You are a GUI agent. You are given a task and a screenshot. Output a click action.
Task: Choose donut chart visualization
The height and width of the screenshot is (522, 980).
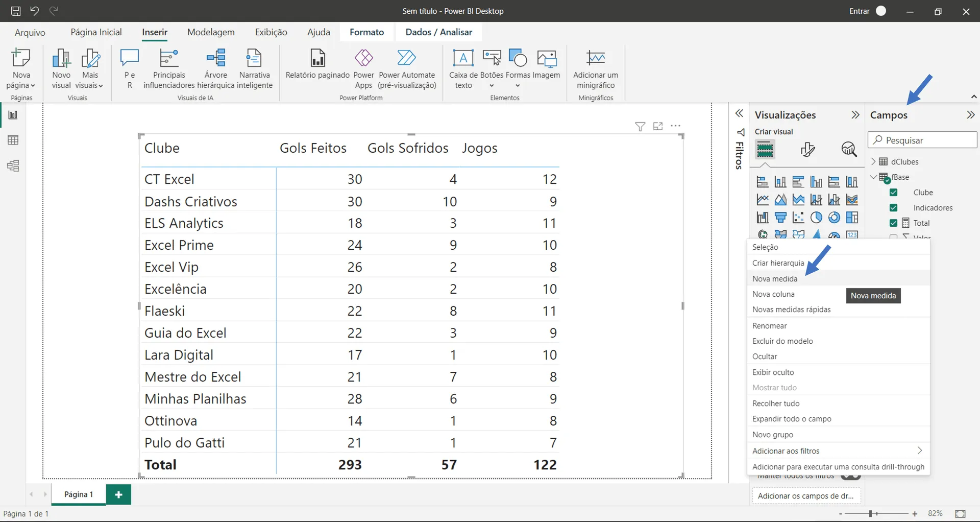pyautogui.click(x=834, y=217)
